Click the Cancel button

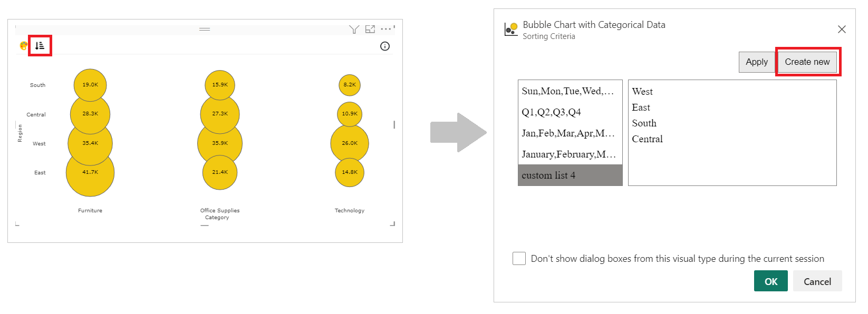(x=817, y=281)
